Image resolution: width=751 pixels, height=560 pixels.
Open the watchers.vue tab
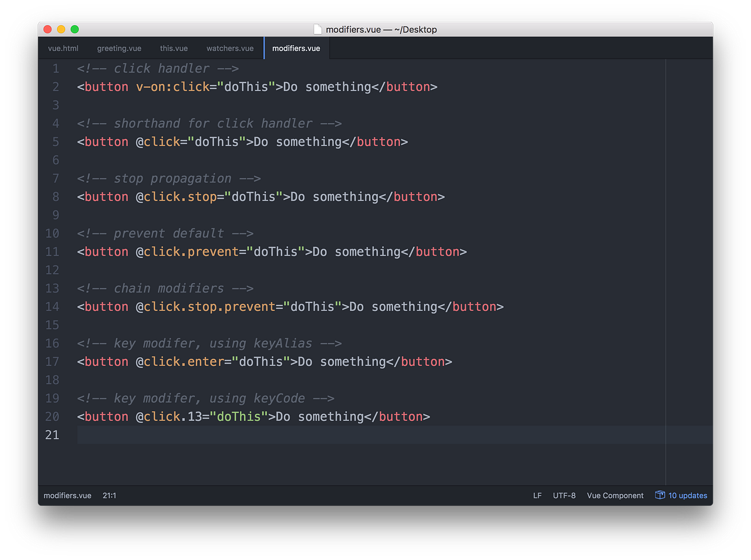coord(229,48)
